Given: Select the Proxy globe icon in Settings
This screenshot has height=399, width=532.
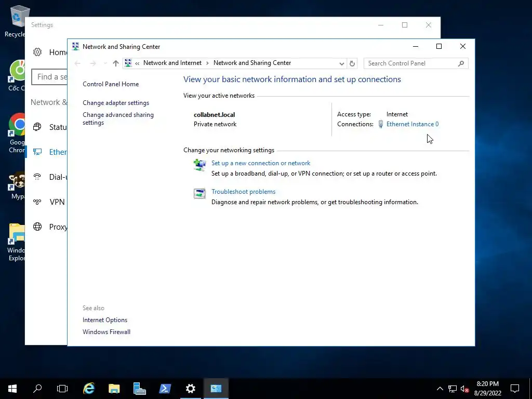Looking at the screenshot, I should pyautogui.click(x=37, y=227).
